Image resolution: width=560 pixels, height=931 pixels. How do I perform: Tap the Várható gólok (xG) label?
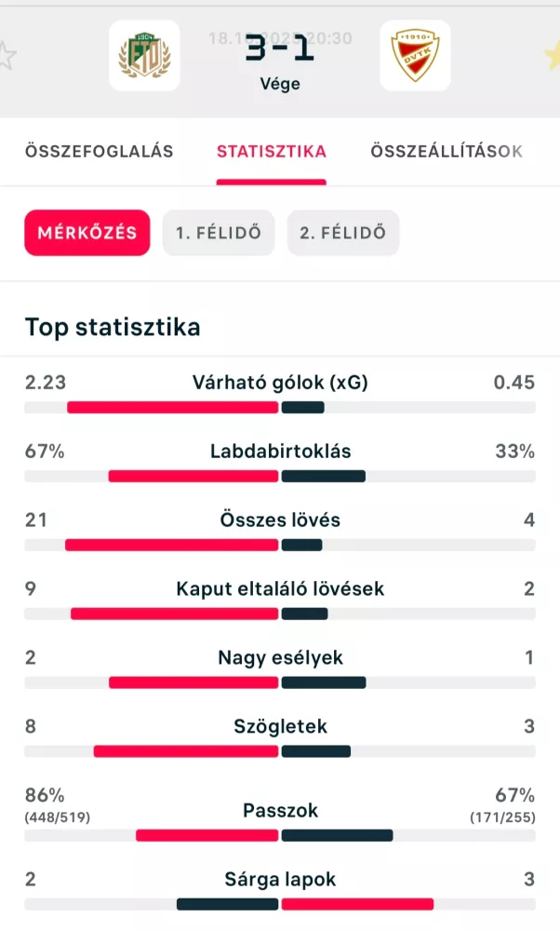[x=280, y=383]
